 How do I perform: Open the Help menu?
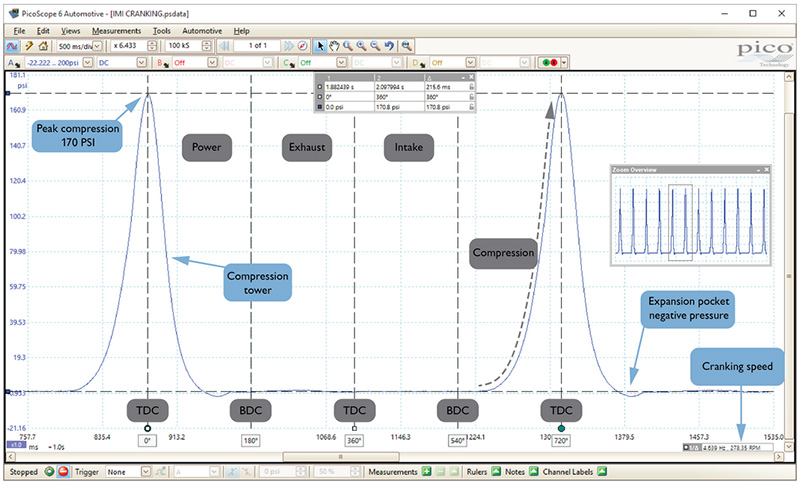241,31
